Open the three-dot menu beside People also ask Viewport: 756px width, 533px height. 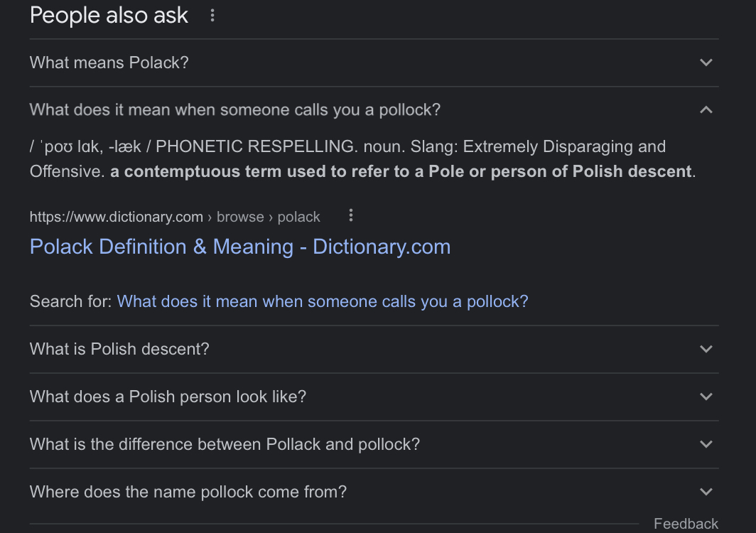tap(212, 16)
